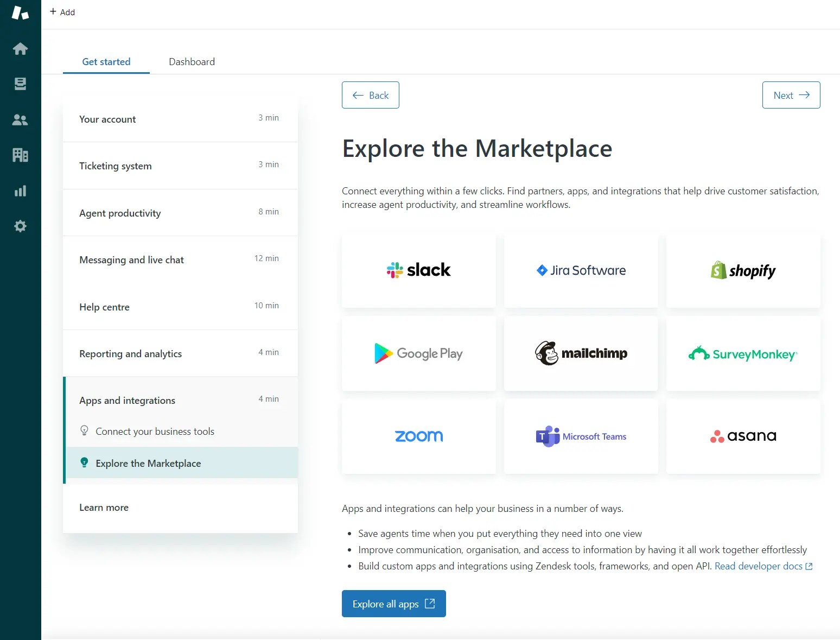Expand the Messaging and live chat section
This screenshot has width=840, height=640.
(179, 259)
